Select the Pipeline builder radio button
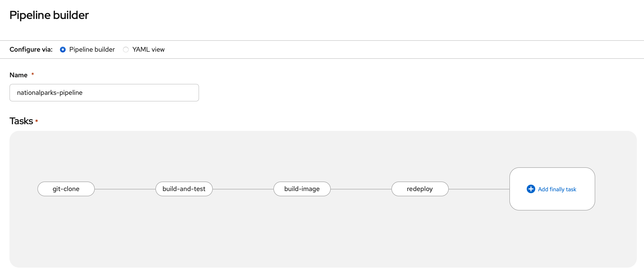644x274 pixels. pos(63,50)
